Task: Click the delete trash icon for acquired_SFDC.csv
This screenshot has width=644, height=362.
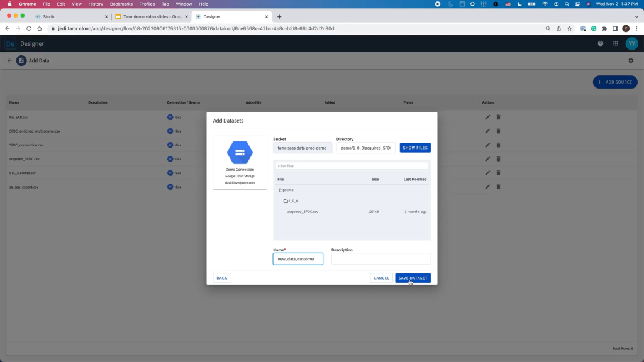Action: pos(498,158)
